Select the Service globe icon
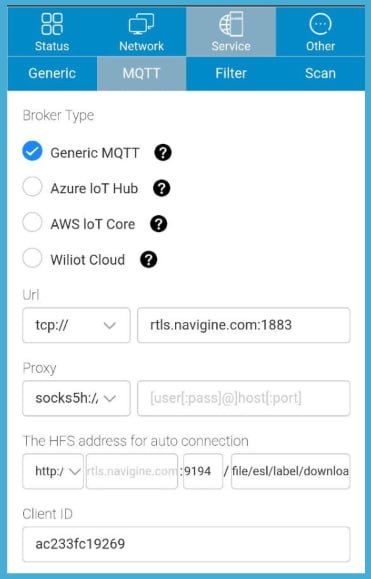Image resolution: width=371 pixels, height=579 pixels. (x=231, y=24)
